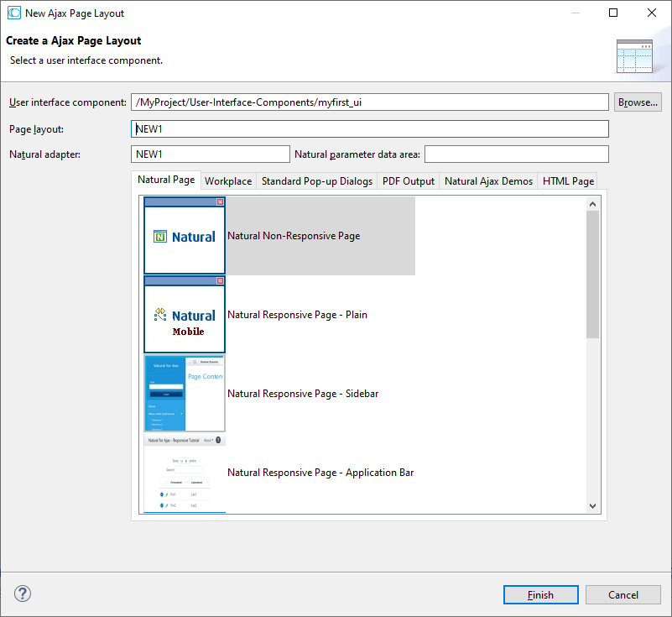Screen dimensions: 672x617
Task: Choose the Sidebar responsive page thumbnail
Action: pos(185,393)
